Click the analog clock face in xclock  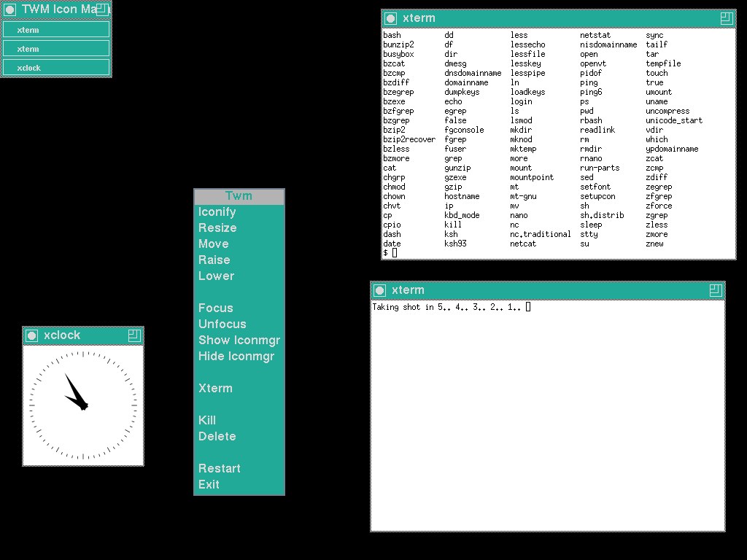(83, 405)
